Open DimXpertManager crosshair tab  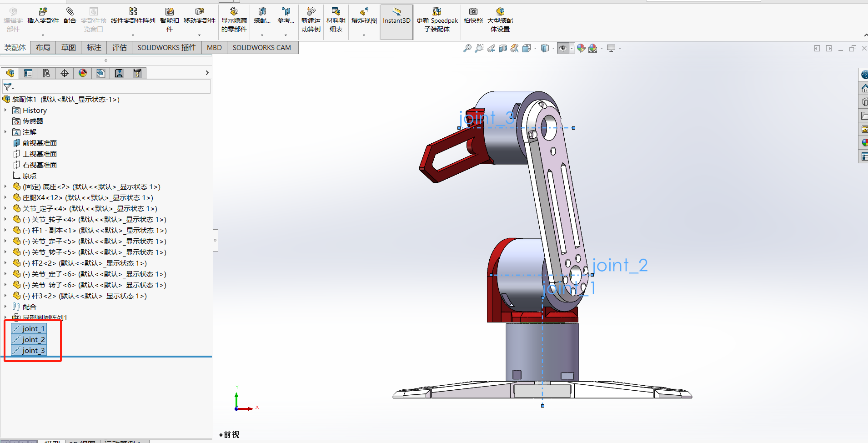coord(65,73)
